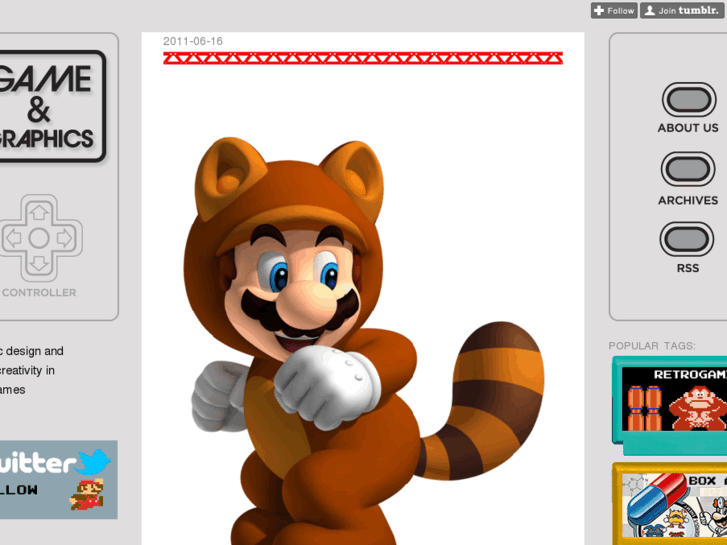The height and width of the screenshot is (545, 727).
Task: Open the Twitter follow banner
Action: (x=57, y=480)
